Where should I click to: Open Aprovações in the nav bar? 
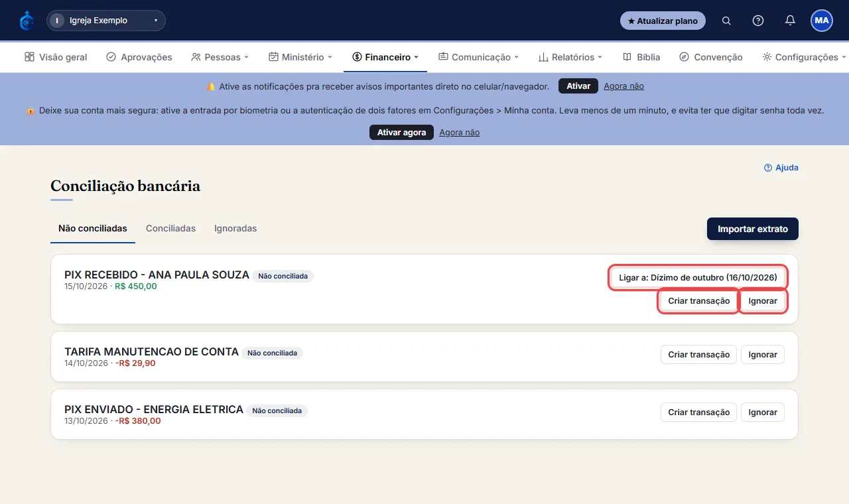click(139, 57)
